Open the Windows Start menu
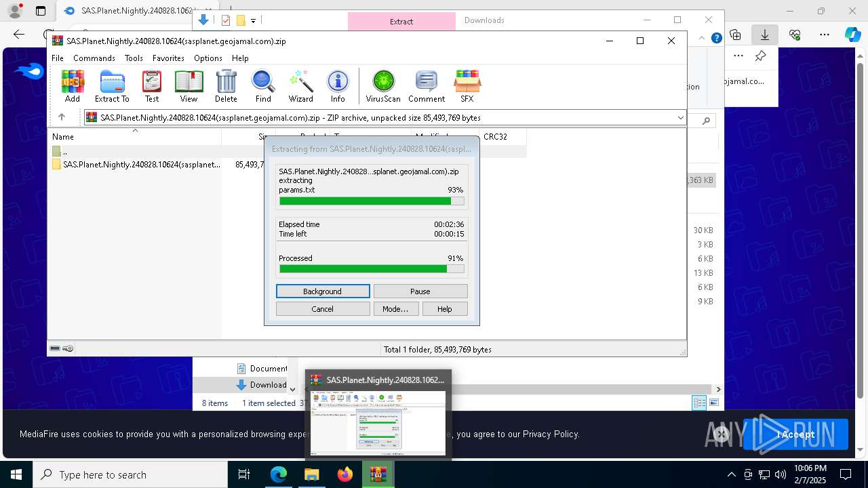 point(16,474)
